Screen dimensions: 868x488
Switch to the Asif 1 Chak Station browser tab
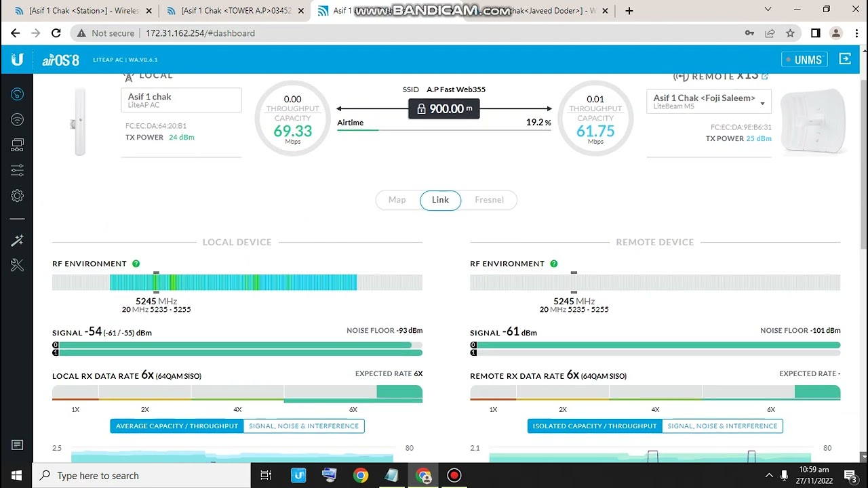pos(82,11)
